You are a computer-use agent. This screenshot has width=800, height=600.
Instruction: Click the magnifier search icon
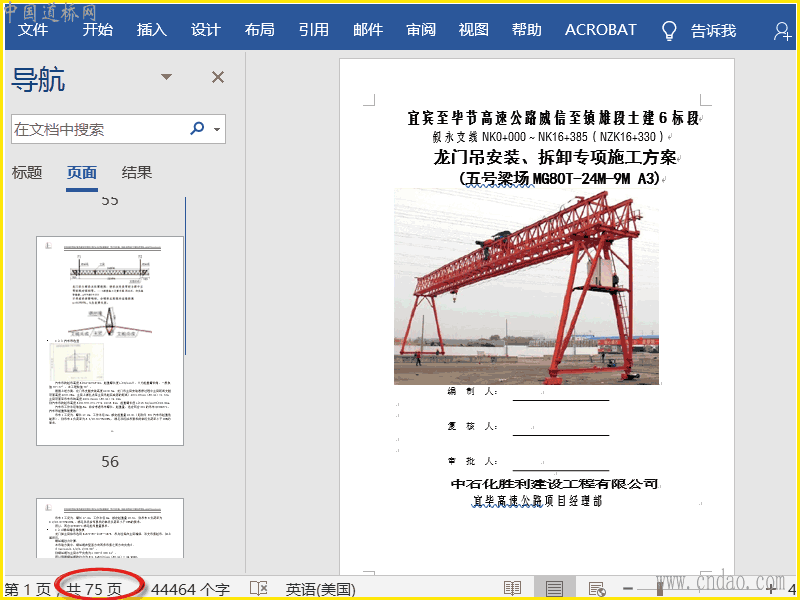pos(197,128)
